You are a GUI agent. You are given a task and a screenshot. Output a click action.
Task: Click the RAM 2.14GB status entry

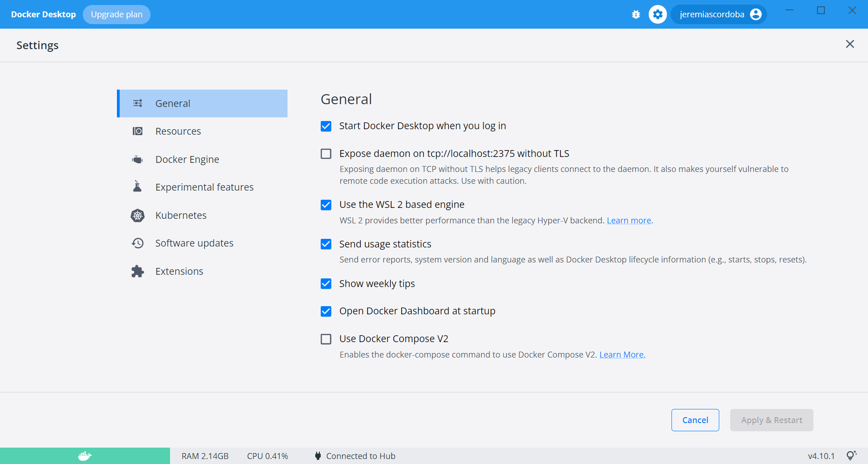[205, 456]
